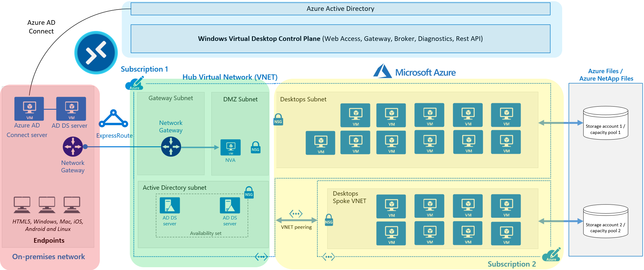
Task: Click the Endpoints label
Action: click(x=49, y=240)
